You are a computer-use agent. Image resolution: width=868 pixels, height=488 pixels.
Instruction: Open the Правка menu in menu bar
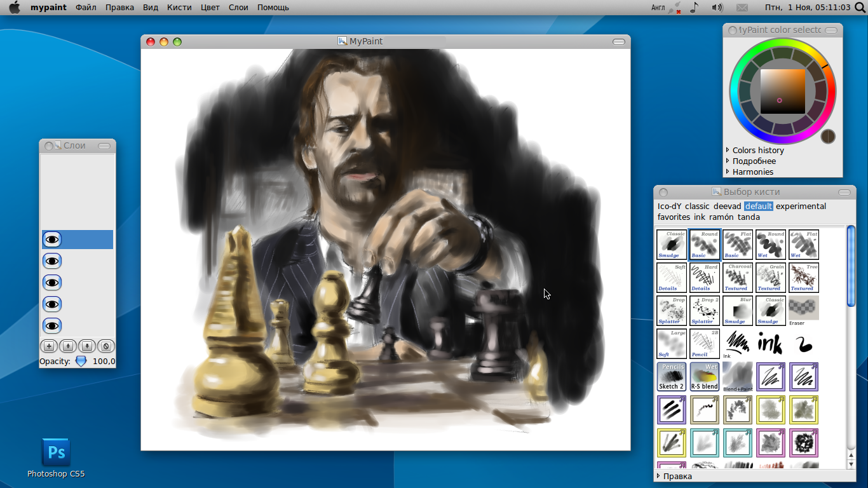(x=119, y=8)
